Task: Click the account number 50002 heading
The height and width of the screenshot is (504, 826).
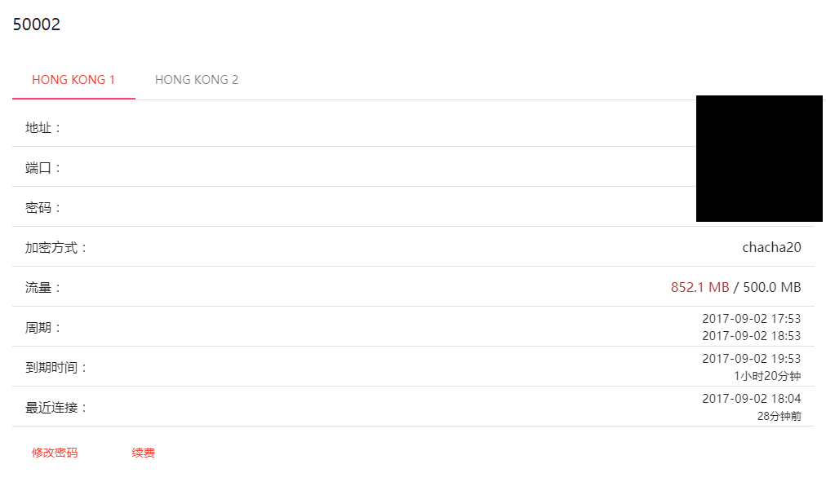Action: pos(36,24)
